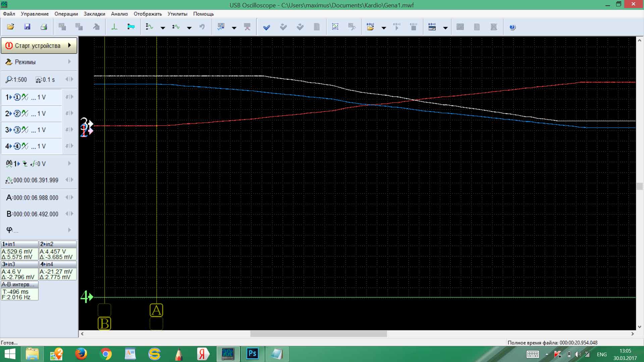The height and width of the screenshot is (362, 644).
Task: Click the horizontal scrollbar thumb below graph
Action: [x=318, y=334]
